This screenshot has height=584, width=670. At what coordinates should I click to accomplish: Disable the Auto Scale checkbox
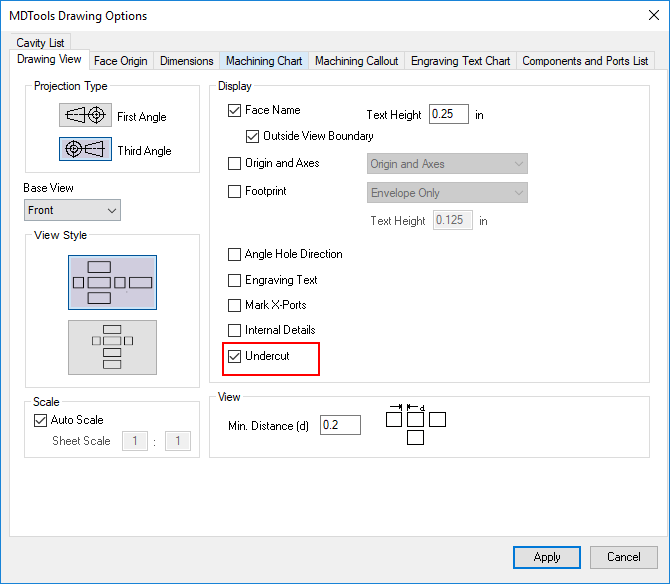click(41, 420)
